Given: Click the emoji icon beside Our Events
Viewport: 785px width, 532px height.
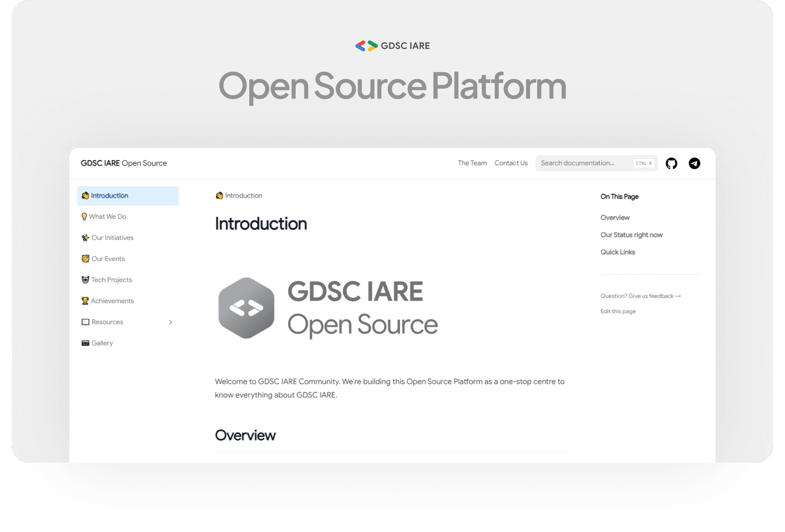Looking at the screenshot, I should click(x=85, y=259).
